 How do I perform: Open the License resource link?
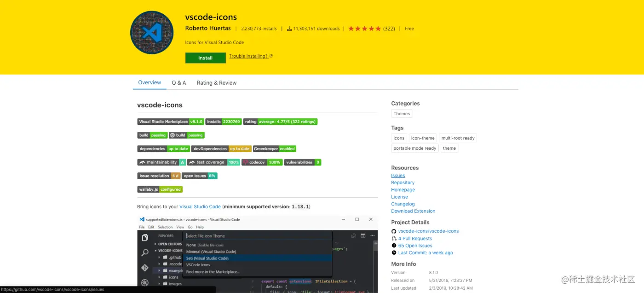(x=399, y=197)
